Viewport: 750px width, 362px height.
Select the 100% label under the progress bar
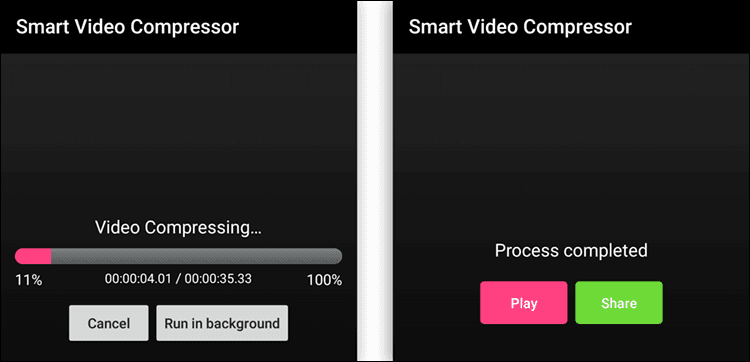pos(325,280)
